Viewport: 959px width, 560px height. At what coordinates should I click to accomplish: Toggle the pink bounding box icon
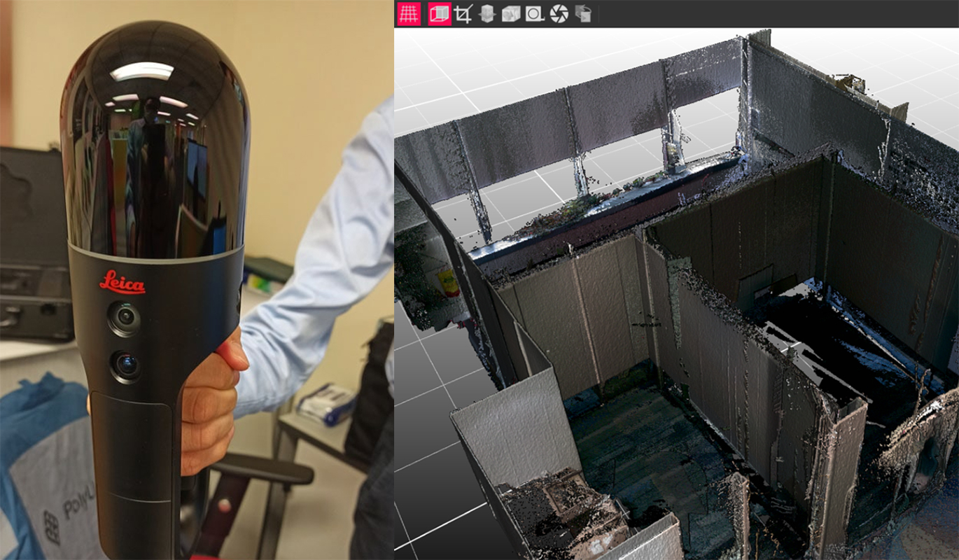440,13
